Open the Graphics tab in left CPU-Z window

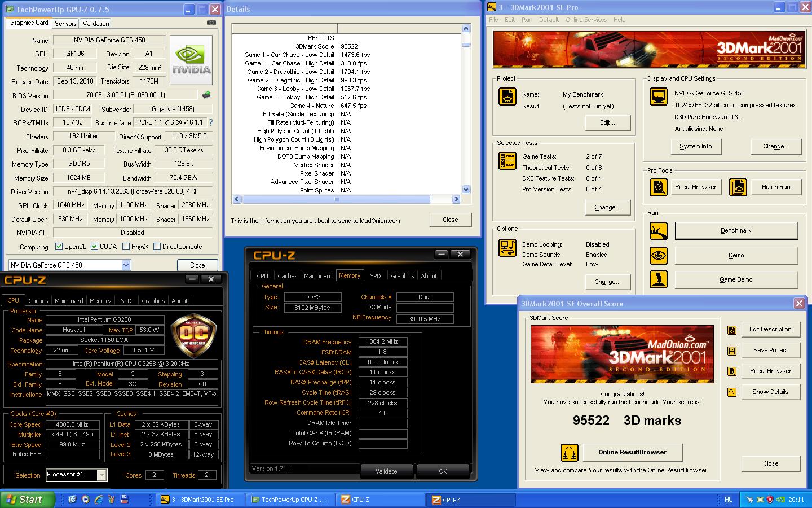tap(153, 301)
